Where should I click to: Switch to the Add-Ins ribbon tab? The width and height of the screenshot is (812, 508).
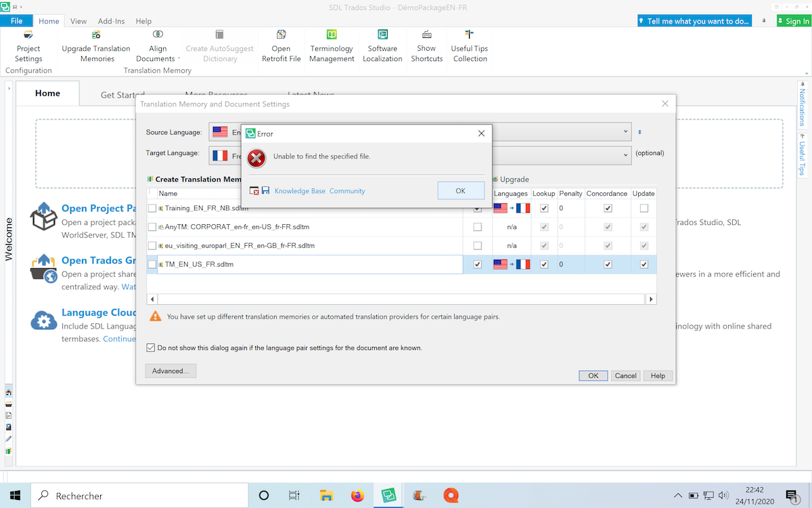[111, 21]
